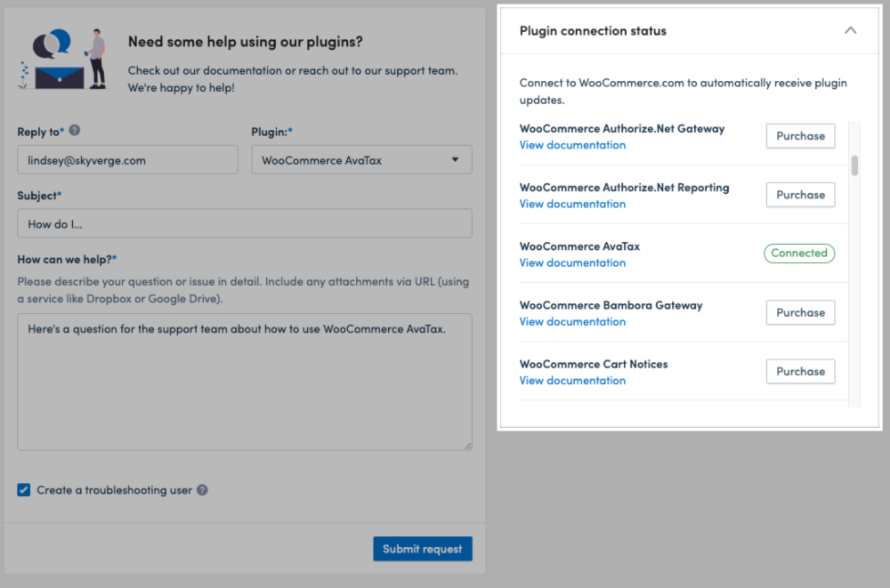890x588 pixels.
Task: View documentation for WooCommerce AvaTax
Action: [572, 263]
